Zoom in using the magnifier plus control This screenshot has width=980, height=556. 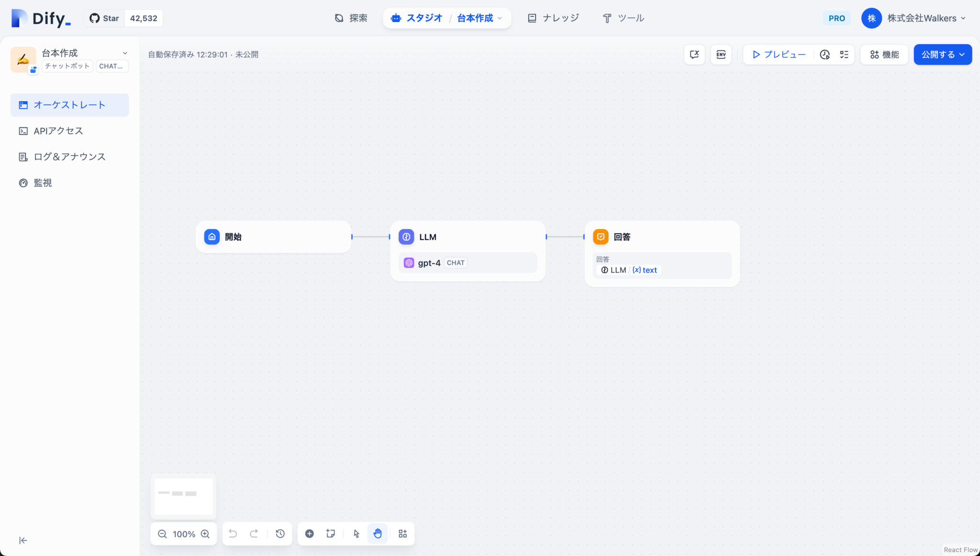[x=205, y=533]
